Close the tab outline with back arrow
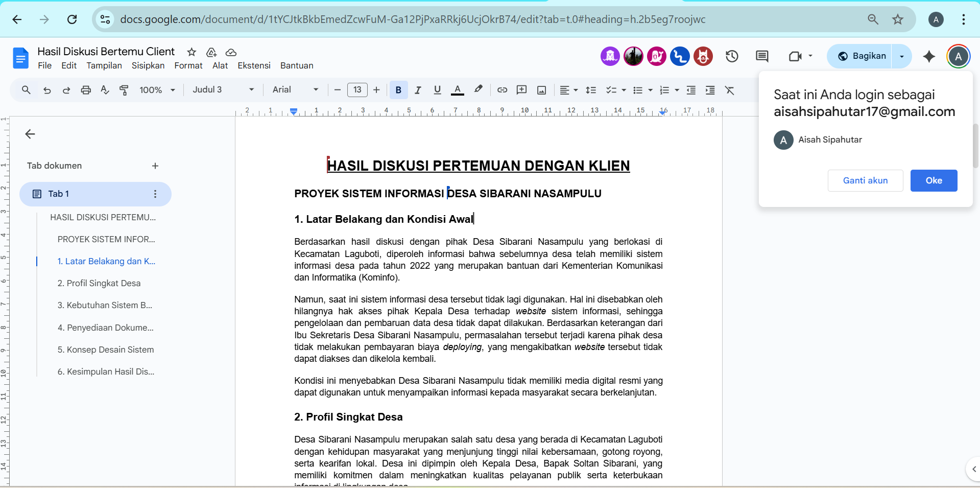The width and height of the screenshot is (980, 488). click(30, 134)
